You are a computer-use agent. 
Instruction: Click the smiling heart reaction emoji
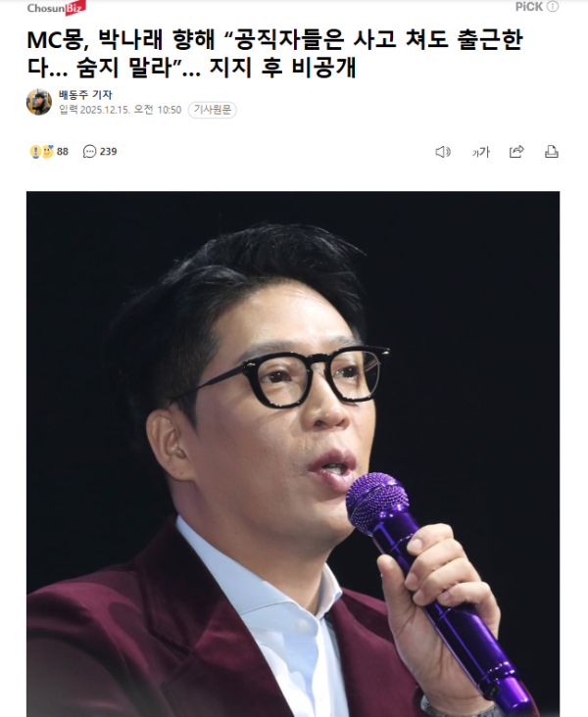point(48,152)
